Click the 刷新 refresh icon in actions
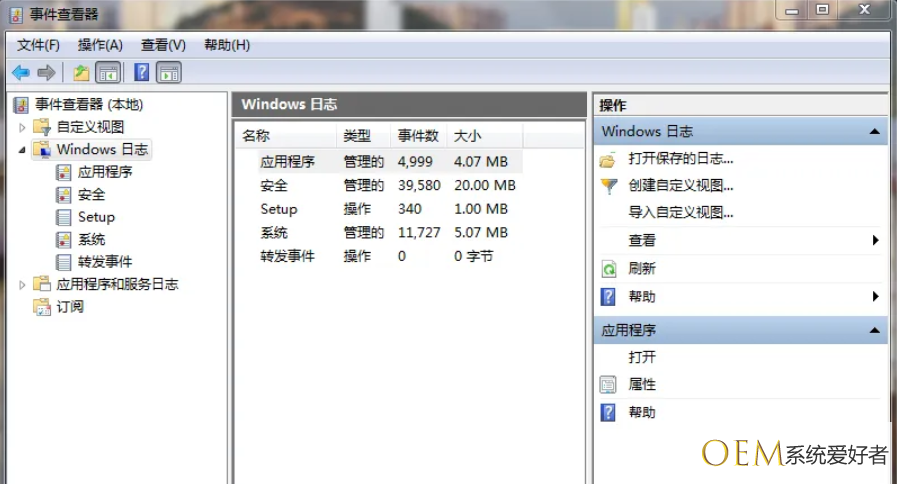The image size is (897, 484). click(608, 269)
